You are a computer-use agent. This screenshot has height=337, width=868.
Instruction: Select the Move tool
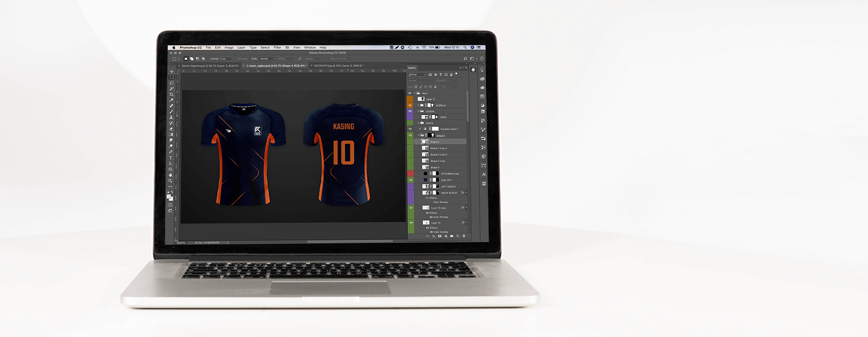point(171,72)
